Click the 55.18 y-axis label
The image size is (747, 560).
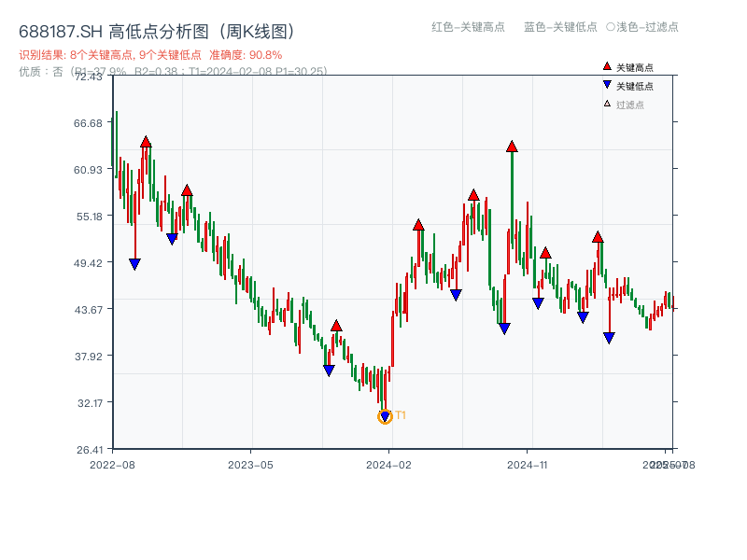tap(89, 217)
